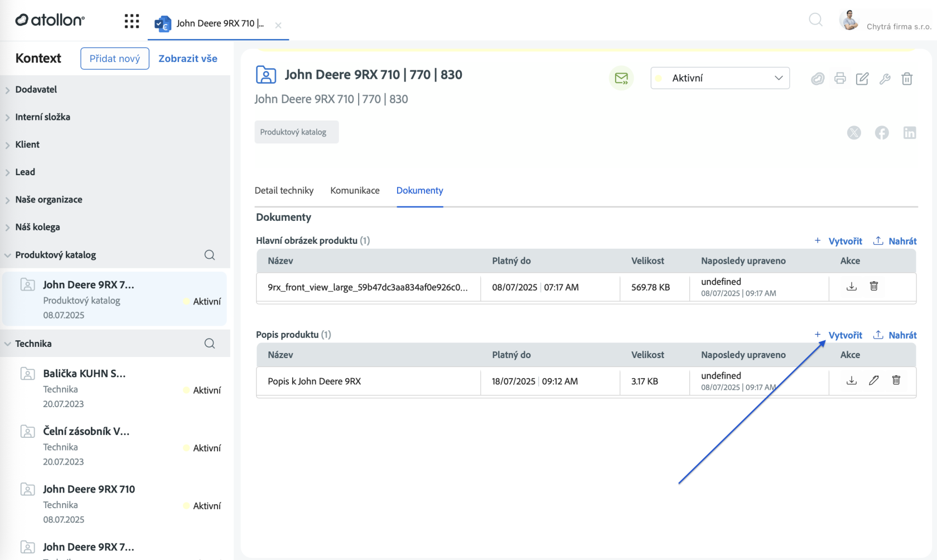
Task: Click the attachment paperclip icon
Action: point(818,79)
